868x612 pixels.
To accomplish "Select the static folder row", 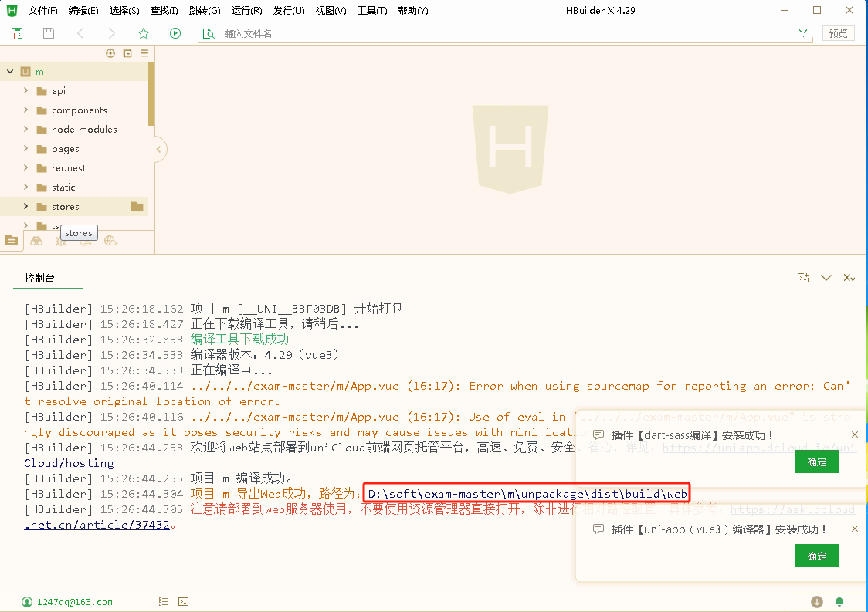I will pyautogui.click(x=74, y=187).
